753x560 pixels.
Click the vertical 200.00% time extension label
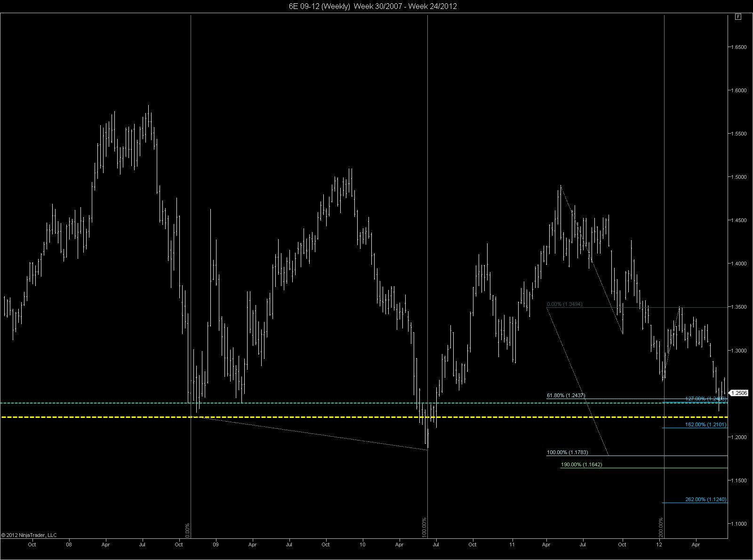click(661, 527)
